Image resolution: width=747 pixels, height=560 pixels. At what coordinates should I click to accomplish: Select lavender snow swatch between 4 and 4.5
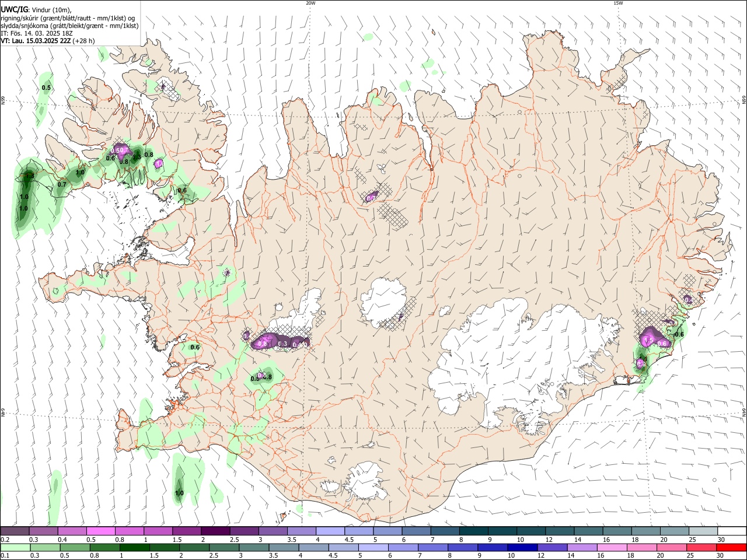[x=330, y=531]
